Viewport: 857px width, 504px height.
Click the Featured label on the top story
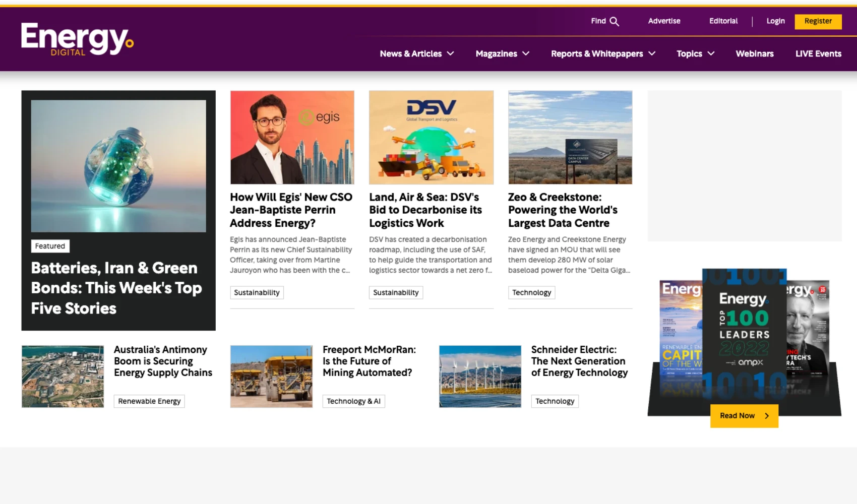click(50, 246)
